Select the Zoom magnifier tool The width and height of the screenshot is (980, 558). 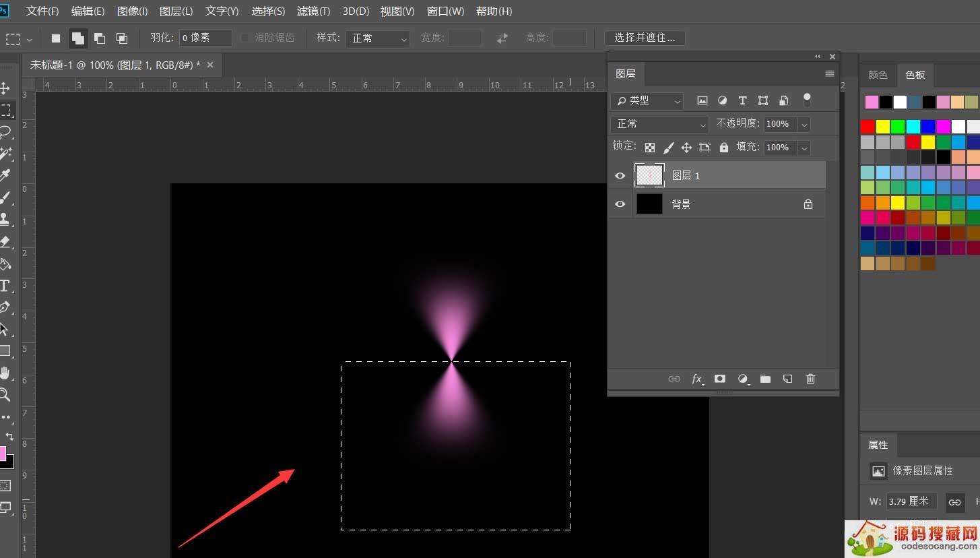(5, 395)
